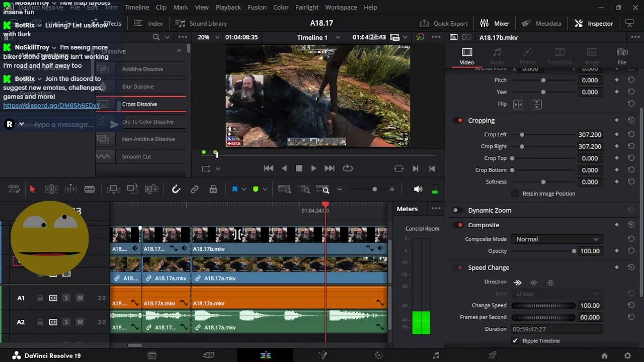Switch to the File inspector tab

622,56
